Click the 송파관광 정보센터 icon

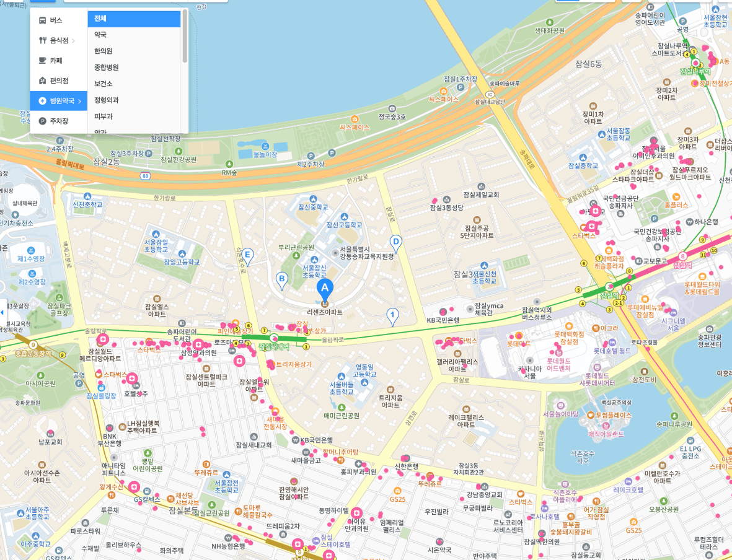coord(710,329)
